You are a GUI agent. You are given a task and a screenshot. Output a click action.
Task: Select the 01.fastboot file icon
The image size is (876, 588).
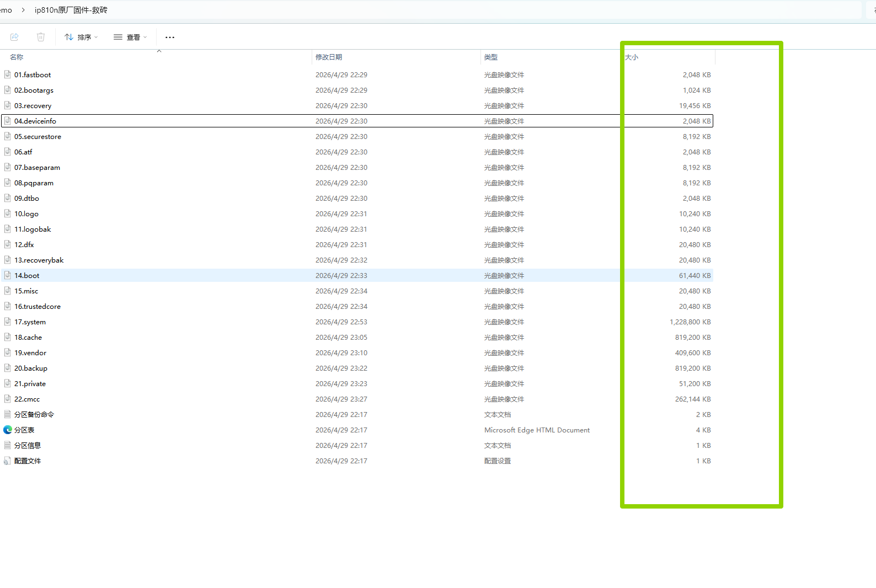(8, 74)
